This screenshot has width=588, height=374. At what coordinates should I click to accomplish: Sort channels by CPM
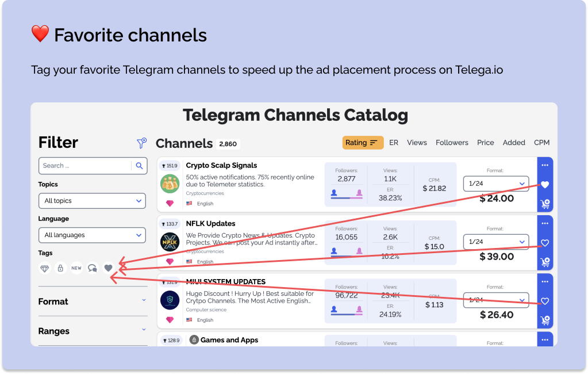(542, 143)
